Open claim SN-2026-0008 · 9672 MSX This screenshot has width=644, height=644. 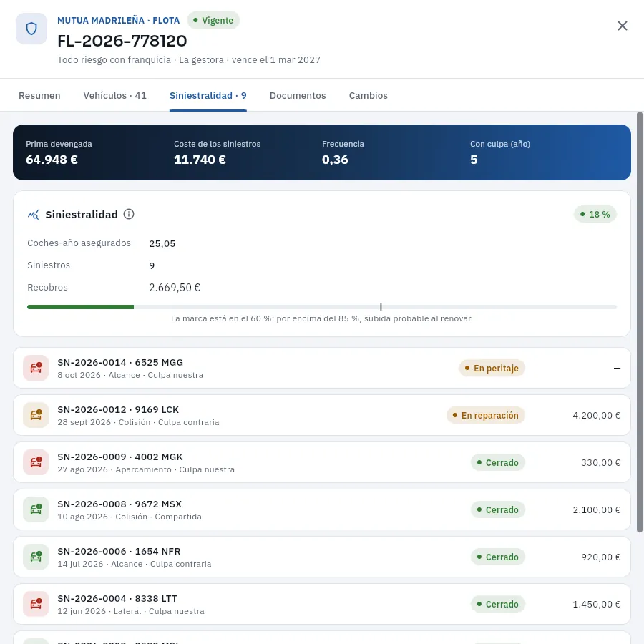click(322, 509)
